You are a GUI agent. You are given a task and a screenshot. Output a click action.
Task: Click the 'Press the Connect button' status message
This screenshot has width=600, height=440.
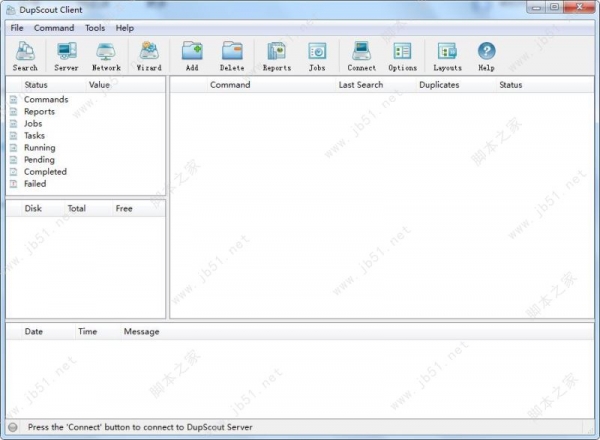pos(140,427)
